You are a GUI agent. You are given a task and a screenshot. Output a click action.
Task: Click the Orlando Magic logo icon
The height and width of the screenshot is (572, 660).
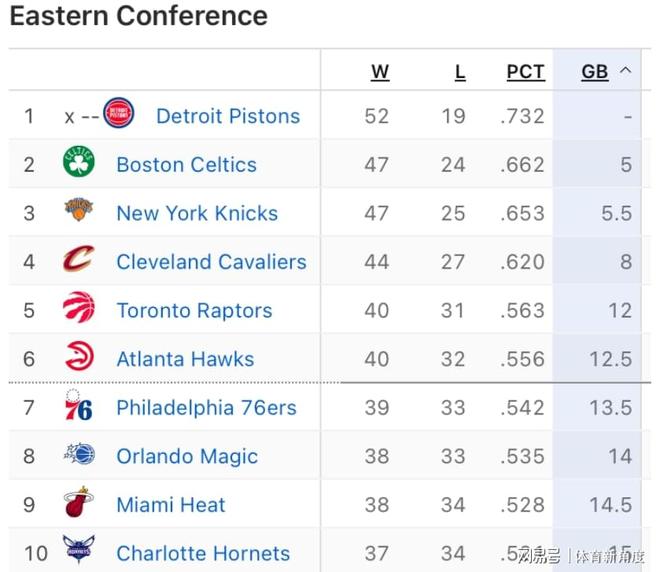[79, 455]
